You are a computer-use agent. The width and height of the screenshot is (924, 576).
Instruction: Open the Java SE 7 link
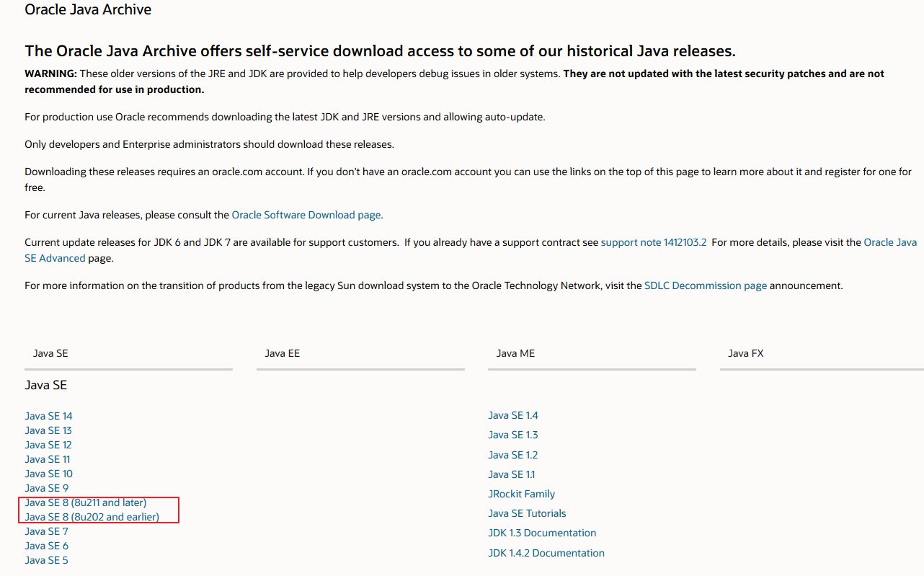tap(46, 531)
